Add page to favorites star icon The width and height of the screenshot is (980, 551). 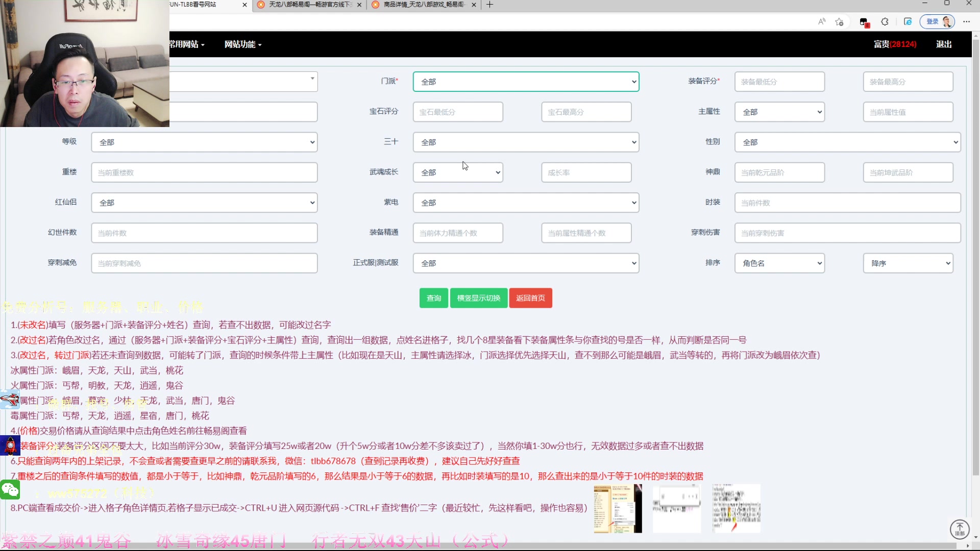(x=839, y=21)
